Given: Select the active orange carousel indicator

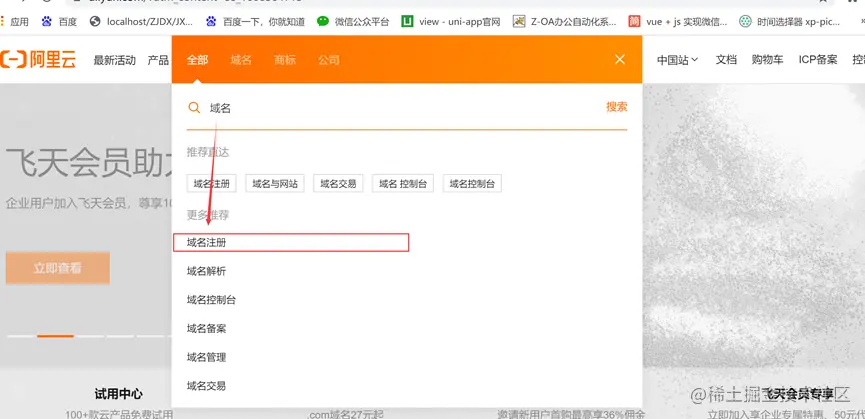Looking at the screenshot, I should coord(55,336).
